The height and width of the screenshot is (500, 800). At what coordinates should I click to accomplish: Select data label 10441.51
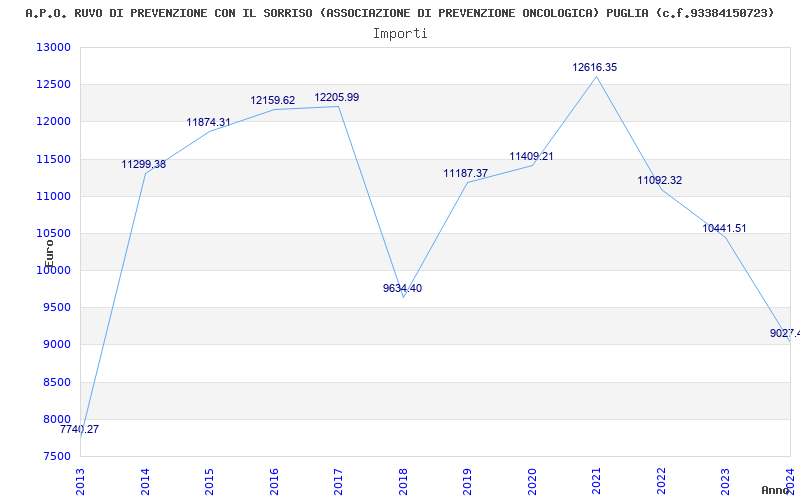coord(724,229)
